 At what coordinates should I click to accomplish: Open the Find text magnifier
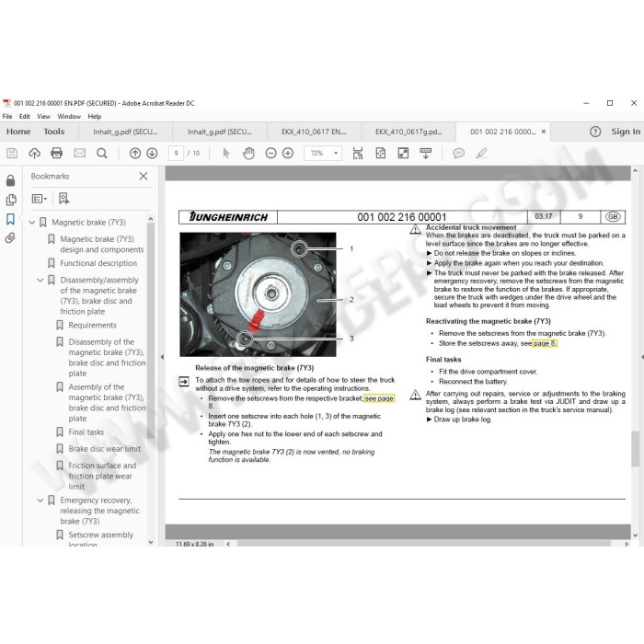(x=102, y=154)
